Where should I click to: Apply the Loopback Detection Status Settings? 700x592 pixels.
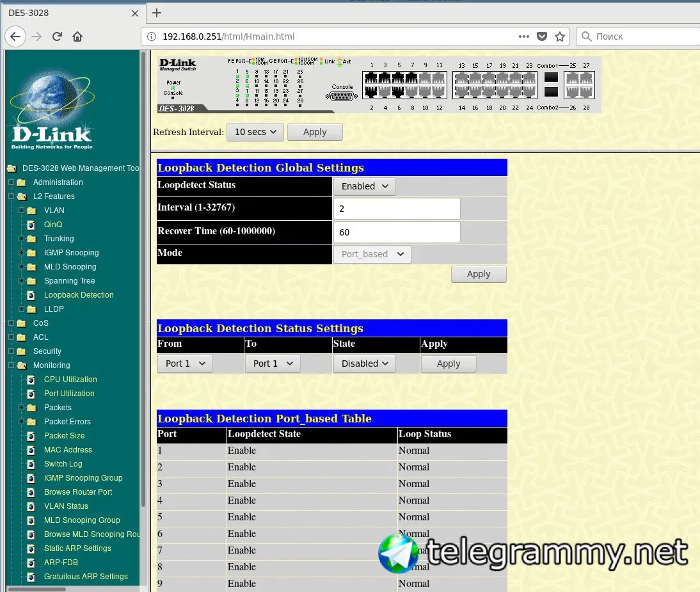(448, 364)
